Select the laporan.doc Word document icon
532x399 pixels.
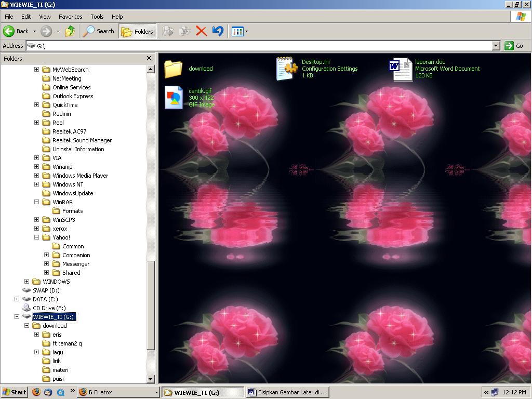401,69
